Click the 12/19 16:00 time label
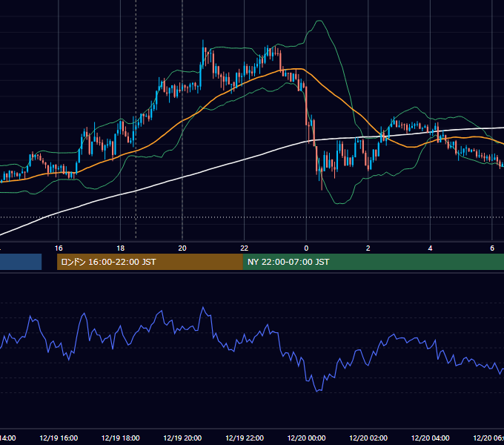 point(59,438)
